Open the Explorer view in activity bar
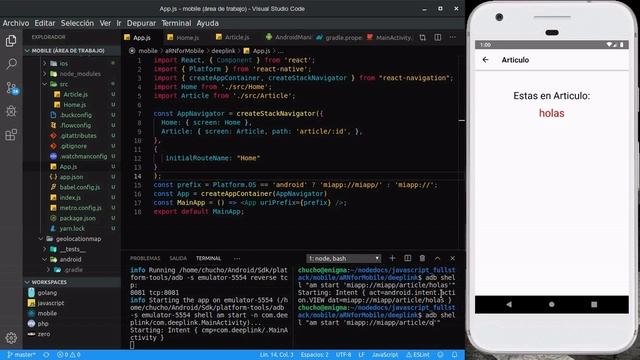 [11, 40]
